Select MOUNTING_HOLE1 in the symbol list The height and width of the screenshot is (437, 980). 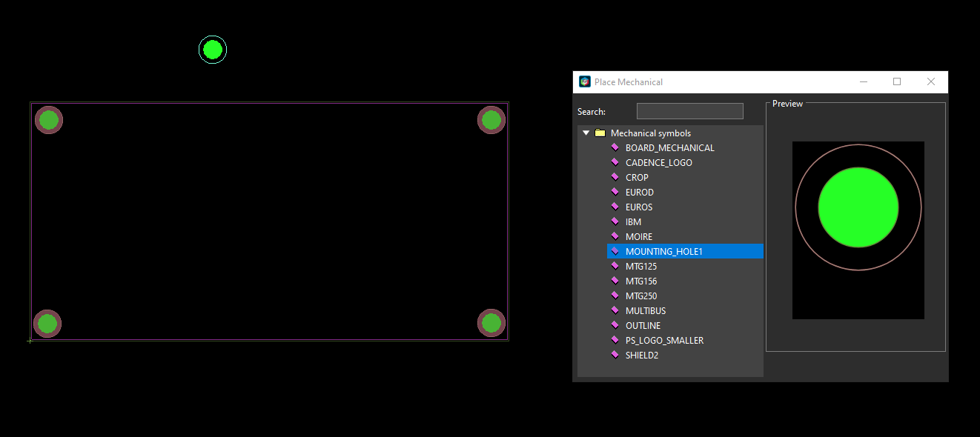coord(664,251)
